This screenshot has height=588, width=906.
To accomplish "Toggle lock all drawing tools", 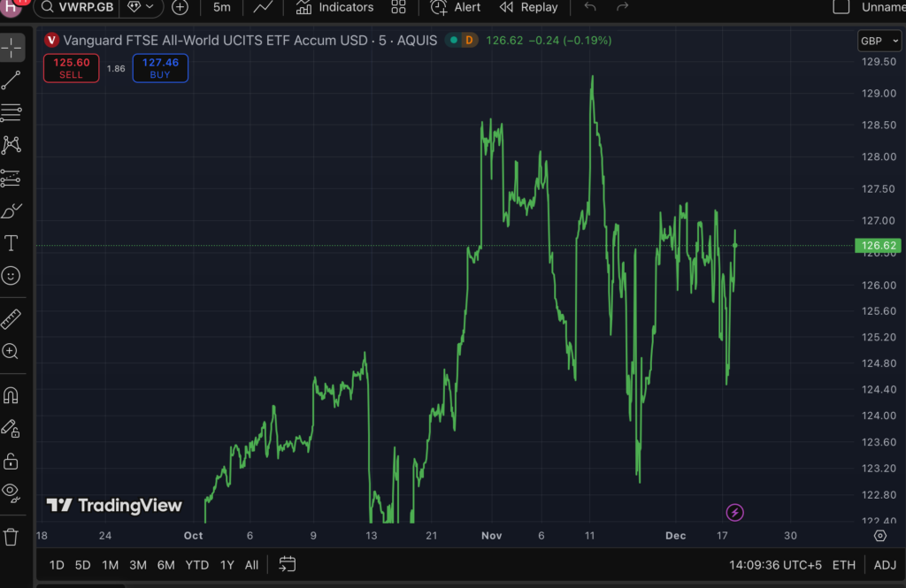I will [x=12, y=461].
